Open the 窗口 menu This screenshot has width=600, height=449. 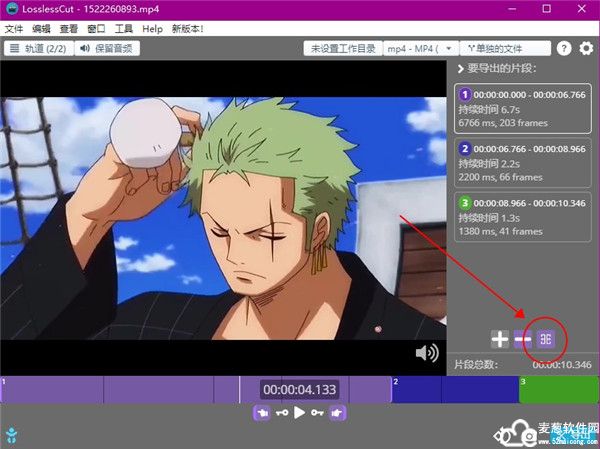point(96,29)
